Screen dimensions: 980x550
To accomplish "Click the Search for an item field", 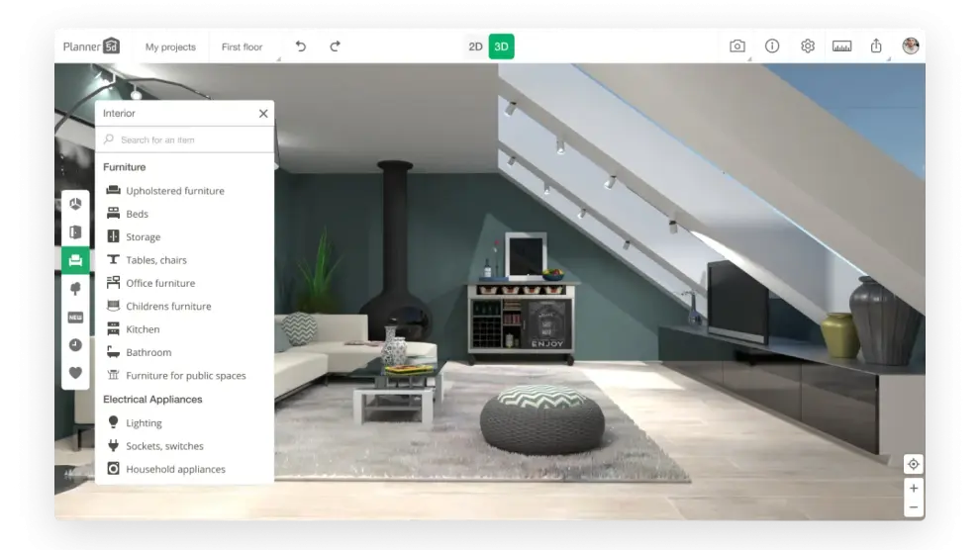I will [188, 140].
